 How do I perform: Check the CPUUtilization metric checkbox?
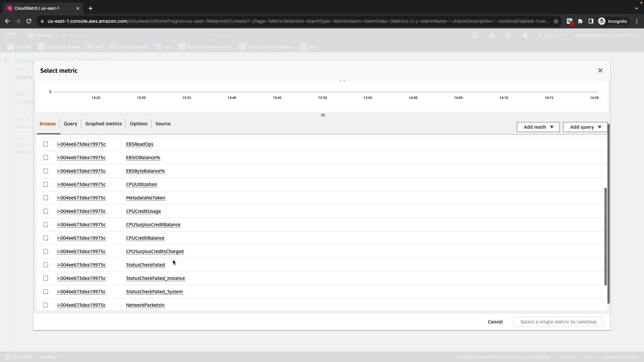(46, 184)
